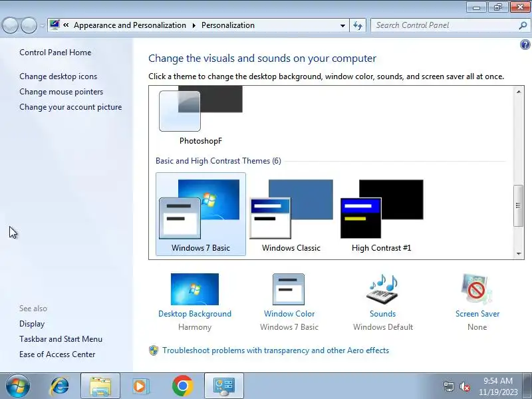Select the Windows 7 Basic theme
Image resolution: width=532 pixels, height=399 pixels.
point(201,214)
